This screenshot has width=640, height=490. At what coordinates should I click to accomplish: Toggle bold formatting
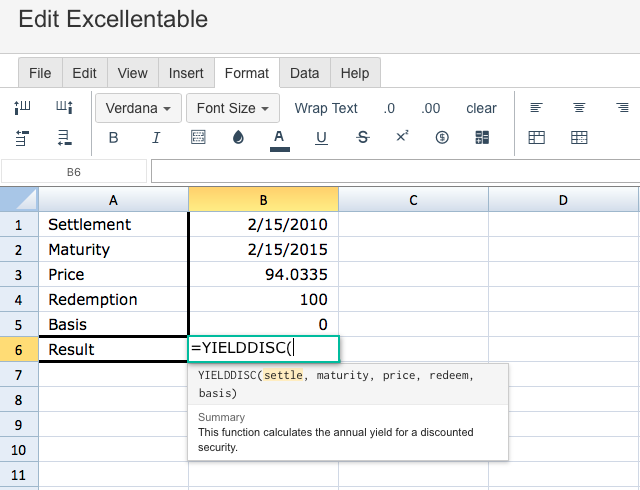(113, 138)
